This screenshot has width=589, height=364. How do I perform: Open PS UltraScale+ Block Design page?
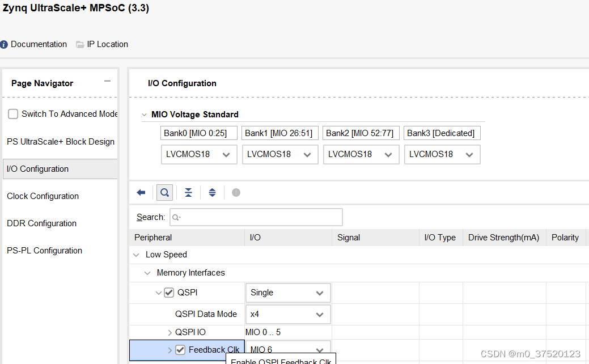pos(61,142)
